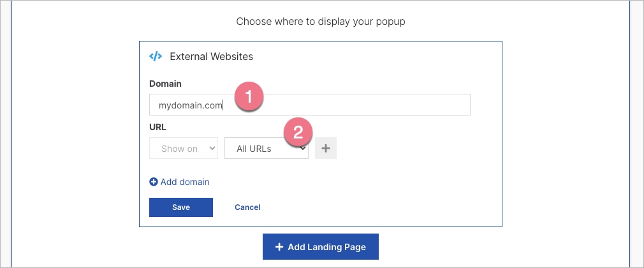Image resolution: width=644 pixels, height=268 pixels.
Task: Click the arrow on the 'All URLs' select
Action: [x=304, y=149]
